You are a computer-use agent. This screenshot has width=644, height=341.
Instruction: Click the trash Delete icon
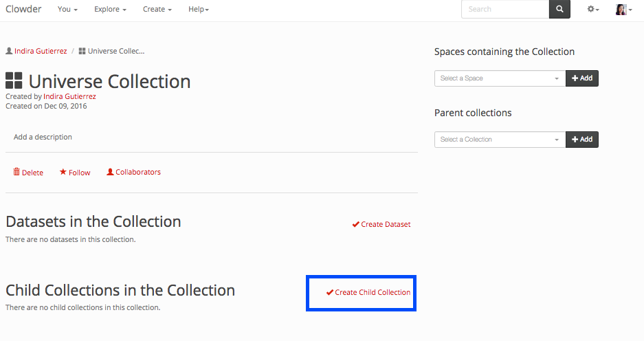click(16, 172)
